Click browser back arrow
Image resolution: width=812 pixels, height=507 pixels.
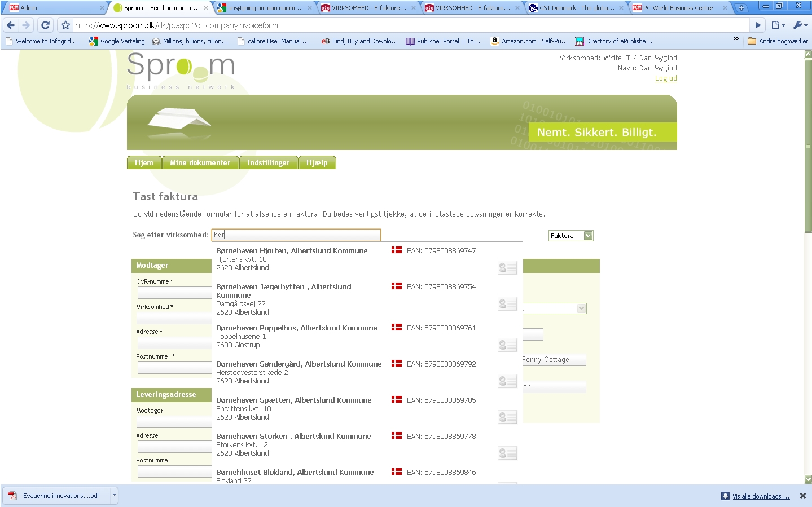click(11, 25)
